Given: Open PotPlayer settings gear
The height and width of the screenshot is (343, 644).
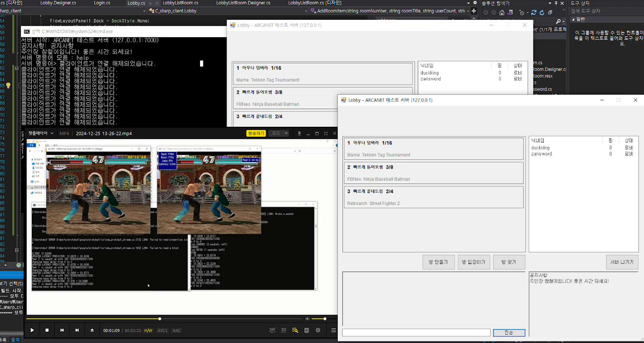Looking at the screenshot, I should click(318, 330).
